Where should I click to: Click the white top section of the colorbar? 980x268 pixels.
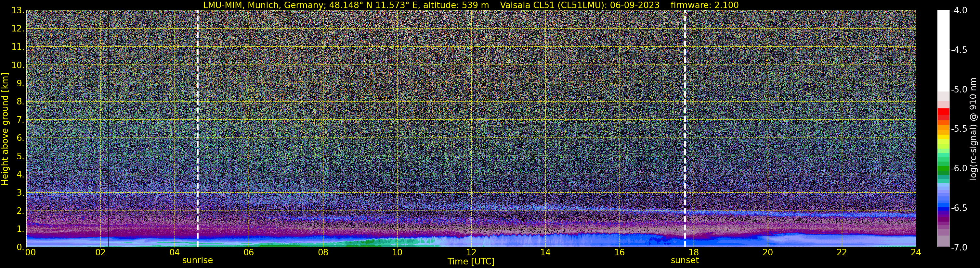[944, 51]
